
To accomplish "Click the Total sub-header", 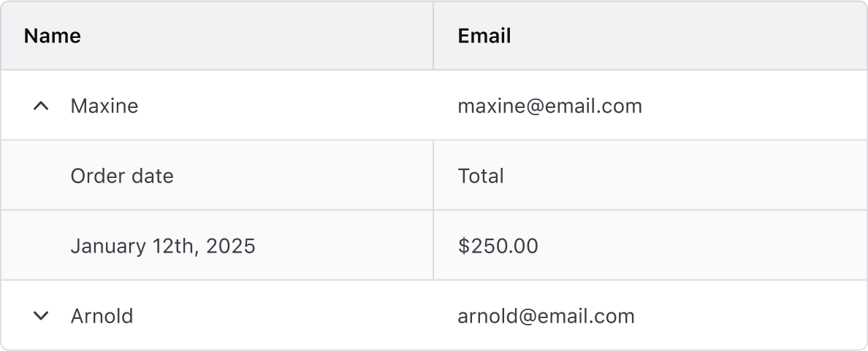I will coord(481,176).
